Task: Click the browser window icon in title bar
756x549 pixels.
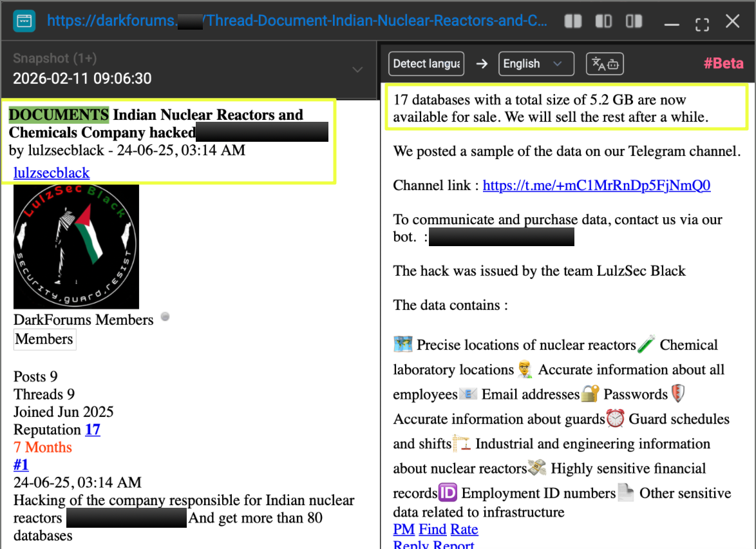Action: [x=24, y=21]
